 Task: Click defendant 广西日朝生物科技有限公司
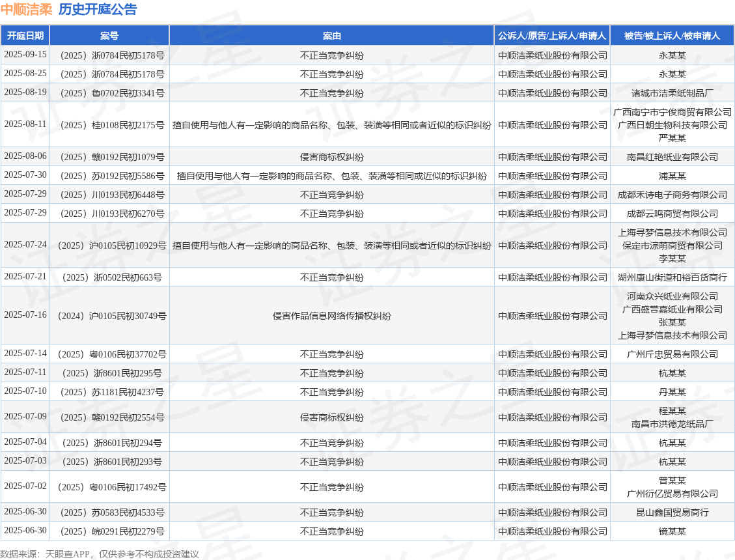pyautogui.click(x=673, y=125)
